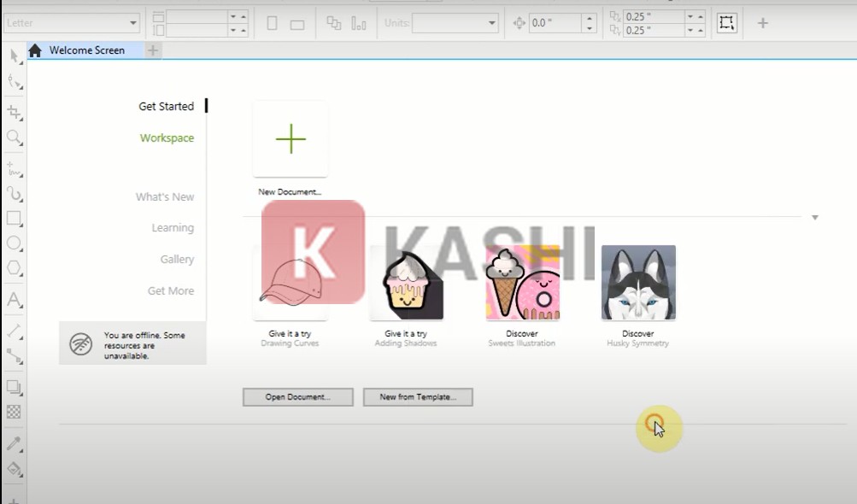Click the Open Document button
Viewport: 857px width, 504px height.
tap(297, 397)
